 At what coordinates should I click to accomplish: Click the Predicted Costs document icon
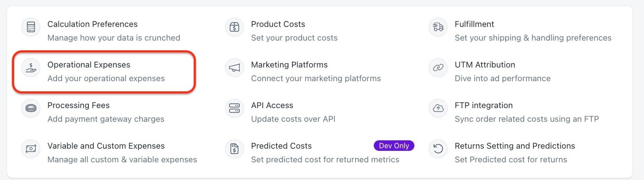pyautogui.click(x=234, y=149)
